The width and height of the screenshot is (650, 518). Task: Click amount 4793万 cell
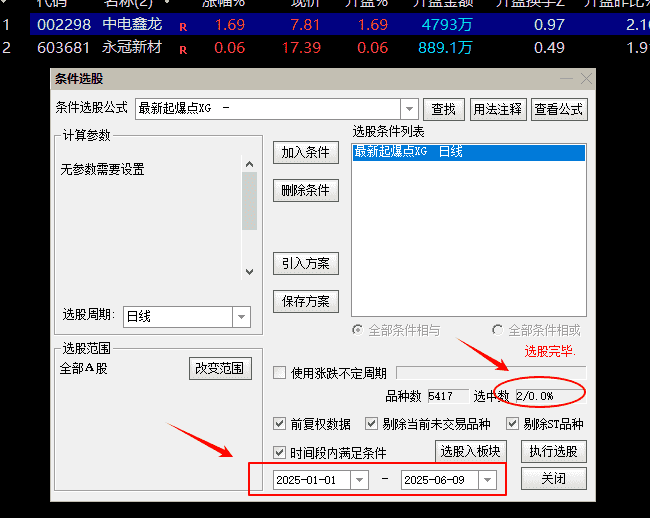click(x=447, y=25)
